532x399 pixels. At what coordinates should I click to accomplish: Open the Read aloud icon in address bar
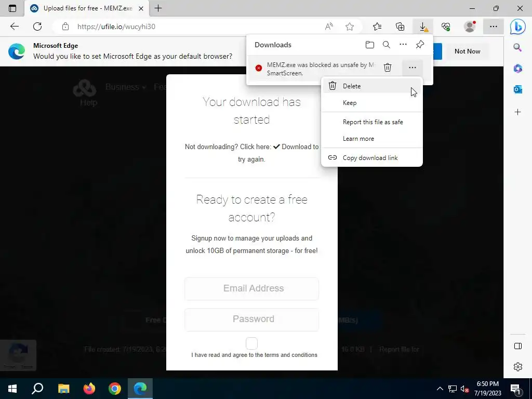[329, 26]
